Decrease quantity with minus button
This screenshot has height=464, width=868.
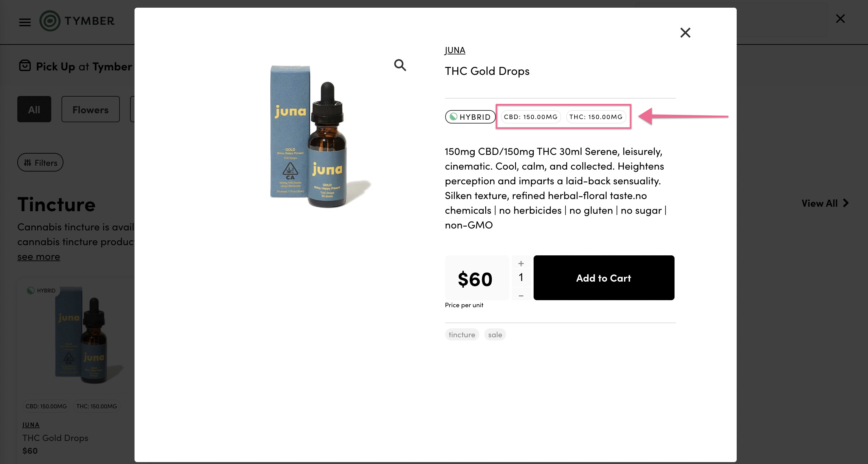click(521, 296)
